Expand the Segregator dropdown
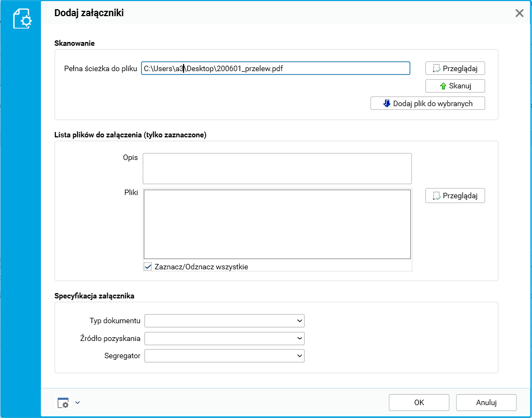 [299, 356]
